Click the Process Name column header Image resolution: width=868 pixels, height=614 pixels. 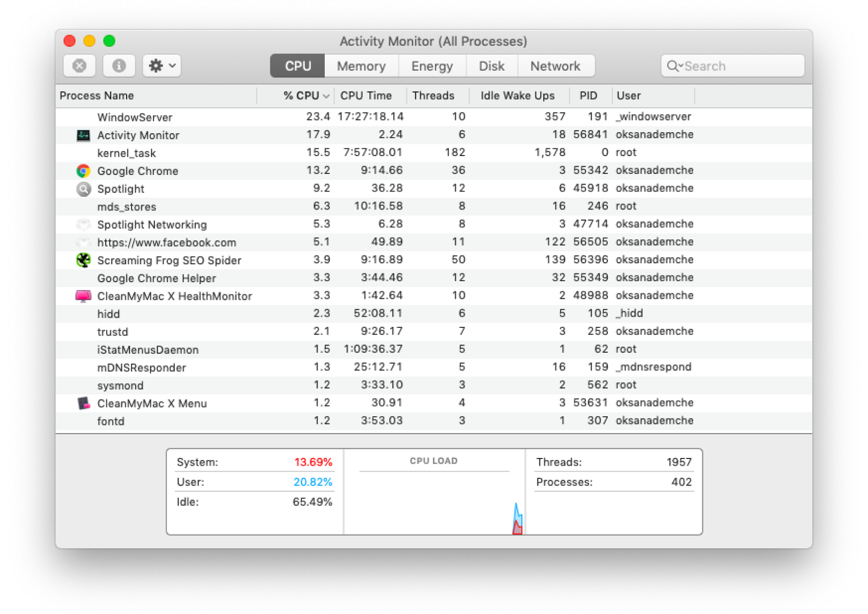pyautogui.click(x=97, y=96)
